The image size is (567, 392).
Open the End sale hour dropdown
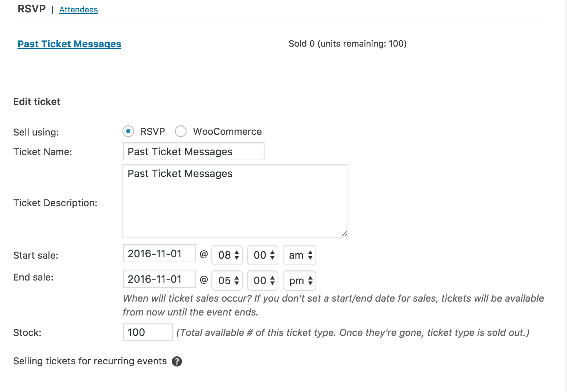[x=227, y=281]
